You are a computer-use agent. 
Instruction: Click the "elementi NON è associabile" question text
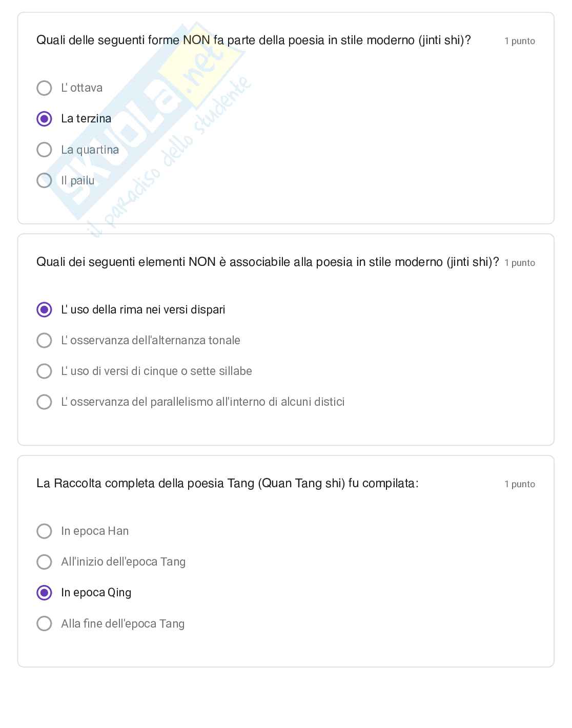click(x=267, y=262)
